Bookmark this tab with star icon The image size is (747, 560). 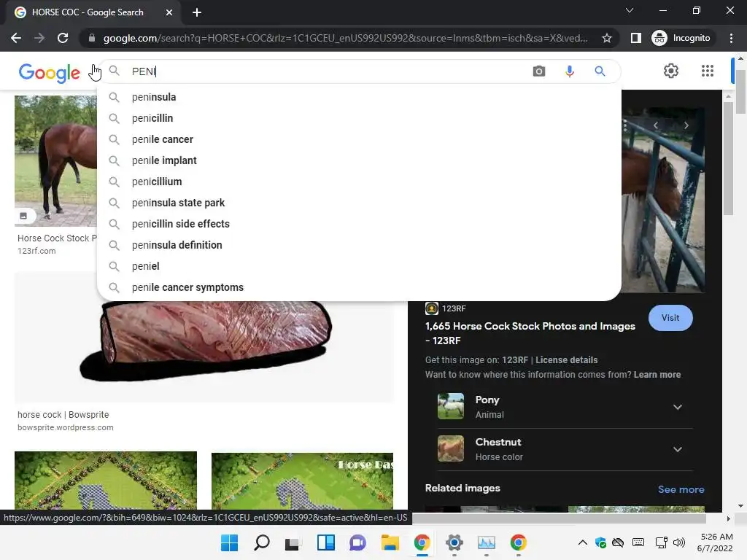[606, 38]
